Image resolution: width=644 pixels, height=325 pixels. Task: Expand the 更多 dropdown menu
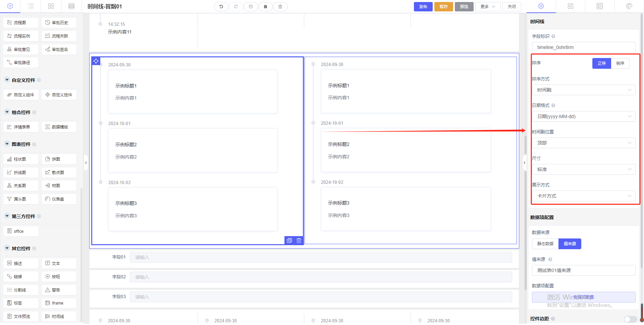tap(487, 7)
